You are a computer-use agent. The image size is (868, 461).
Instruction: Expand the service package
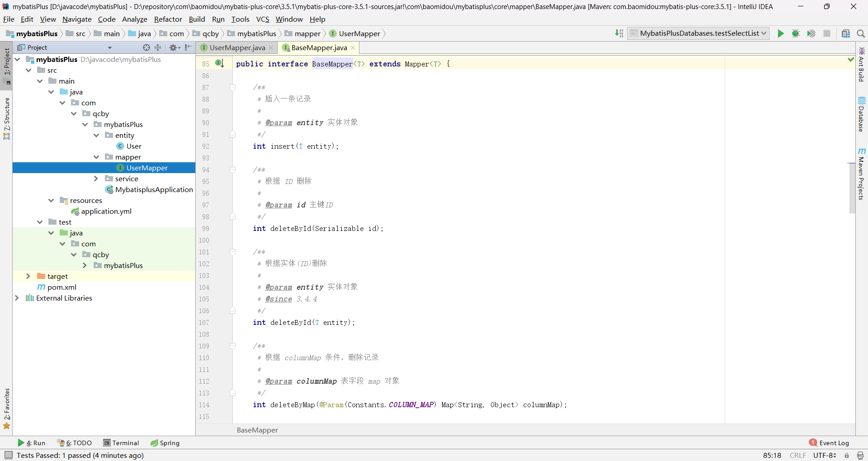click(96, 179)
